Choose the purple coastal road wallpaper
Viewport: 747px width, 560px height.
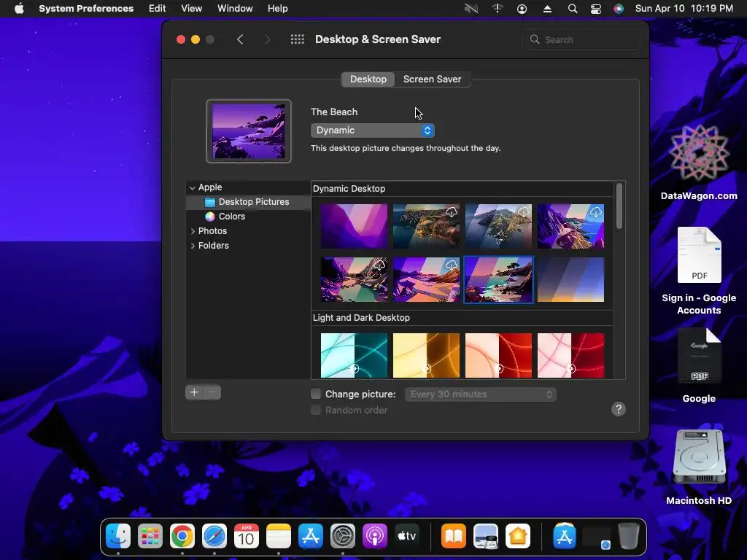click(570, 226)
